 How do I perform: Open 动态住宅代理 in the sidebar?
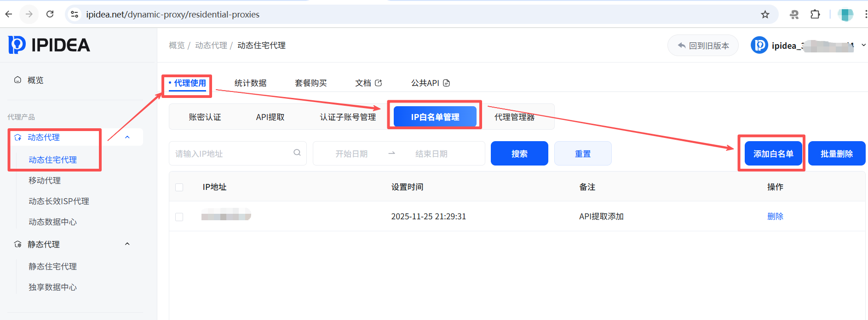point(53,160)
